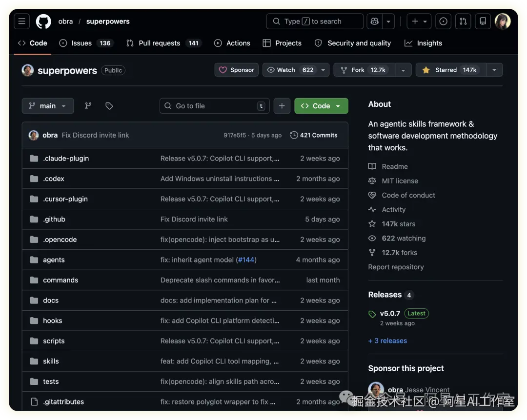Open the 622 watching link
527x420 pixels.
[397, 238]
